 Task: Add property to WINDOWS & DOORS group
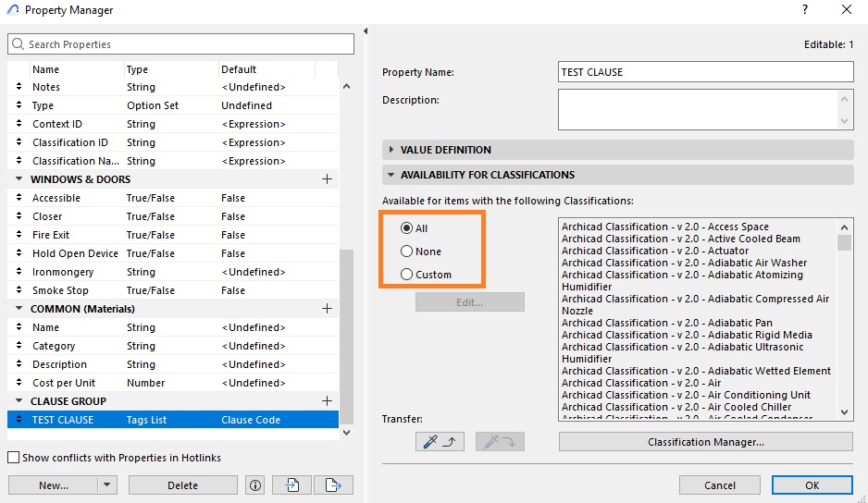pos(328,179)
